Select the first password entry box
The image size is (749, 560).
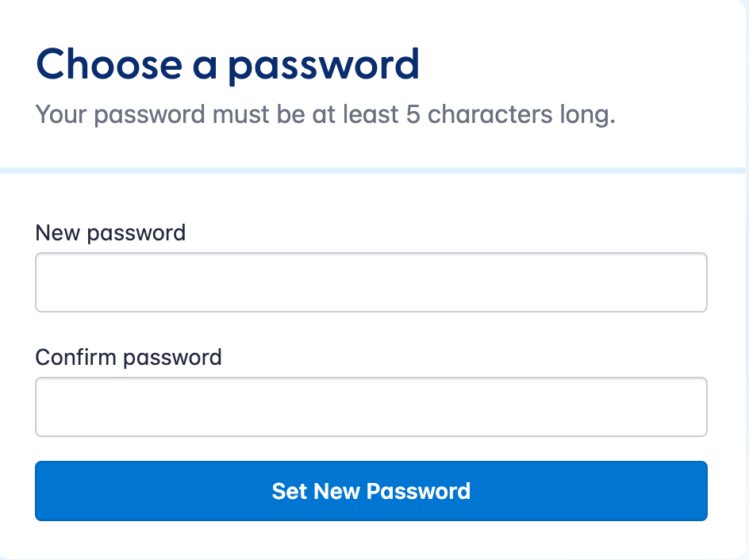[x=371, y=282]
